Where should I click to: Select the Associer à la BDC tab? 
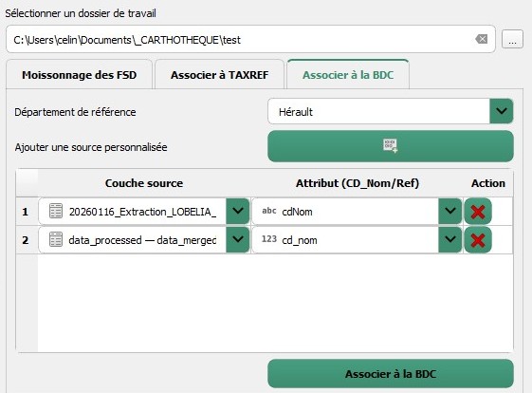pos(348,75)
